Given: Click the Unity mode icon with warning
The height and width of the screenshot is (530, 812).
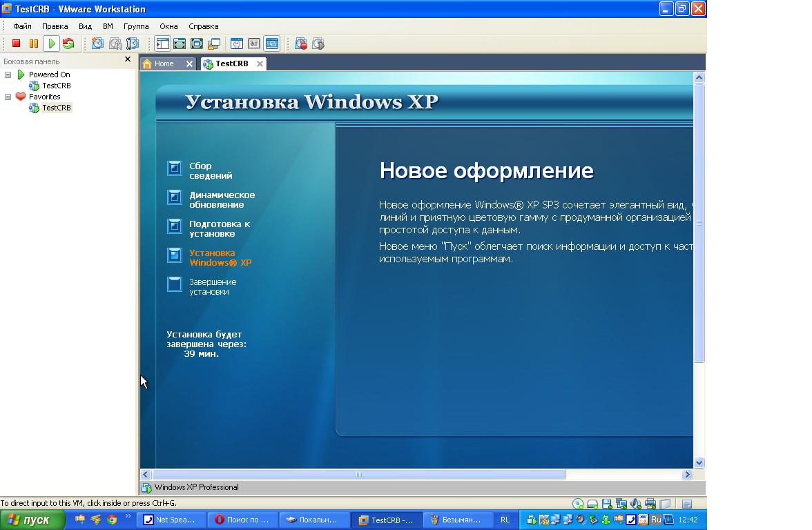Looking at the screenshot, I should pyautogui.click(x=214, y=43).
